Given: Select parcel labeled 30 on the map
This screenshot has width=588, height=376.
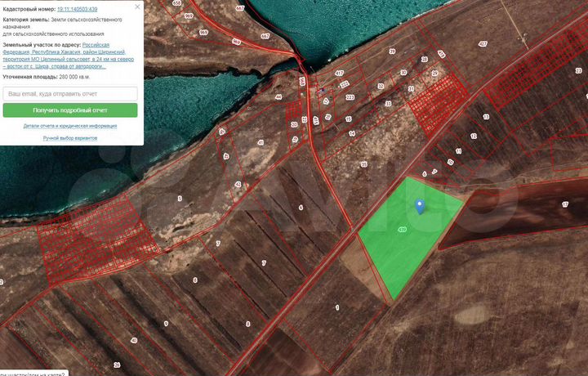Looking at the screenshot, I should coord(403,73).
